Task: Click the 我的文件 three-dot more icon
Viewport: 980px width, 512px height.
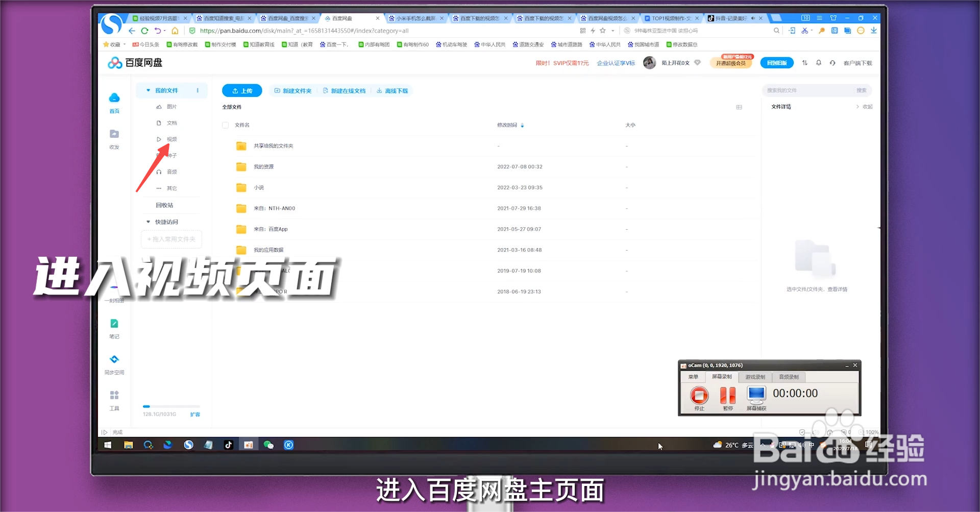Action: click(198, 90)
